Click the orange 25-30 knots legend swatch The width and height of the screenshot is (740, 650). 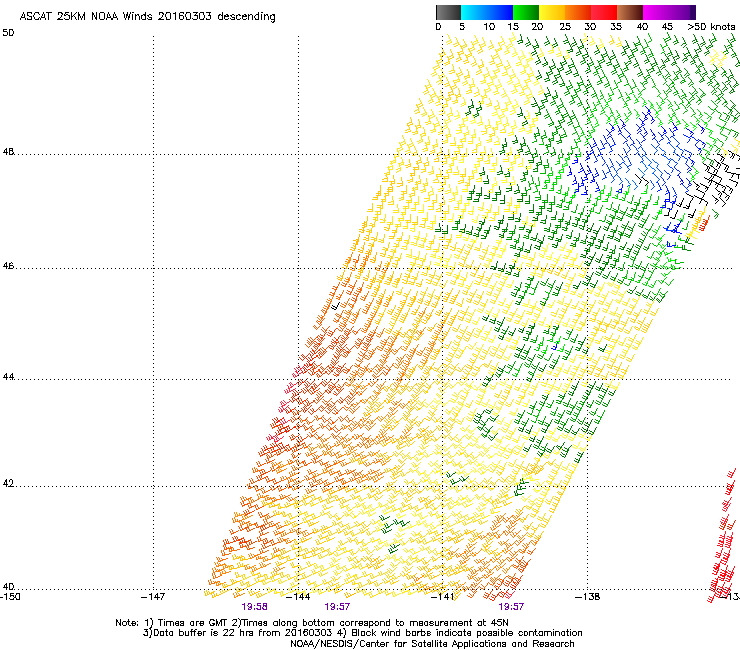pos(578,12)
